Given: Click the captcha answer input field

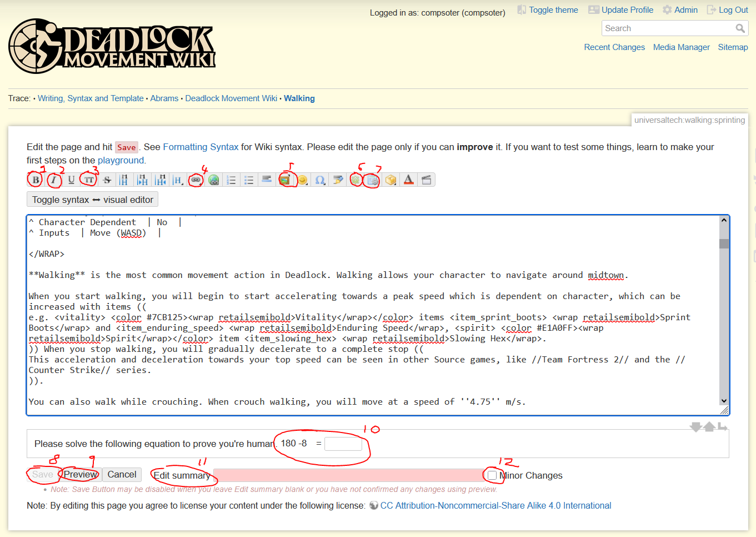Looking at the screenshot, I should click(343, 443).
